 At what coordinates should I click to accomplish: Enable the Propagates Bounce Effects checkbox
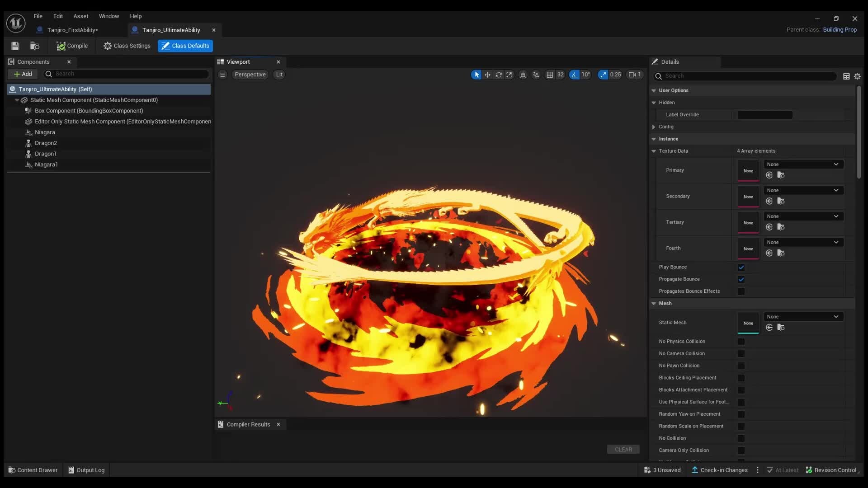[x=741, y=291]
